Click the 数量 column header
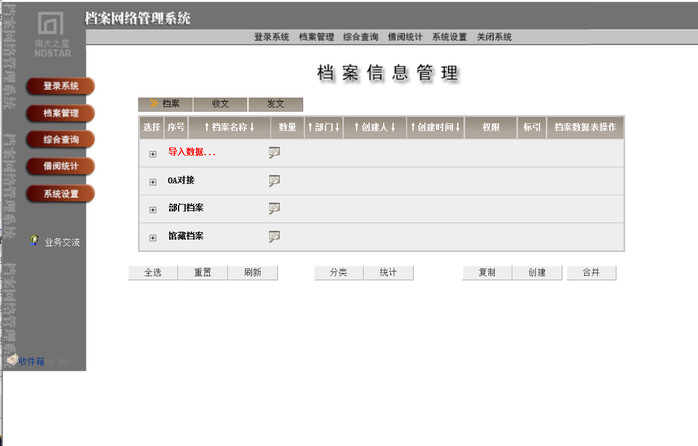The width and height of the screenshot is (698, 446). [x=287, y=127]
